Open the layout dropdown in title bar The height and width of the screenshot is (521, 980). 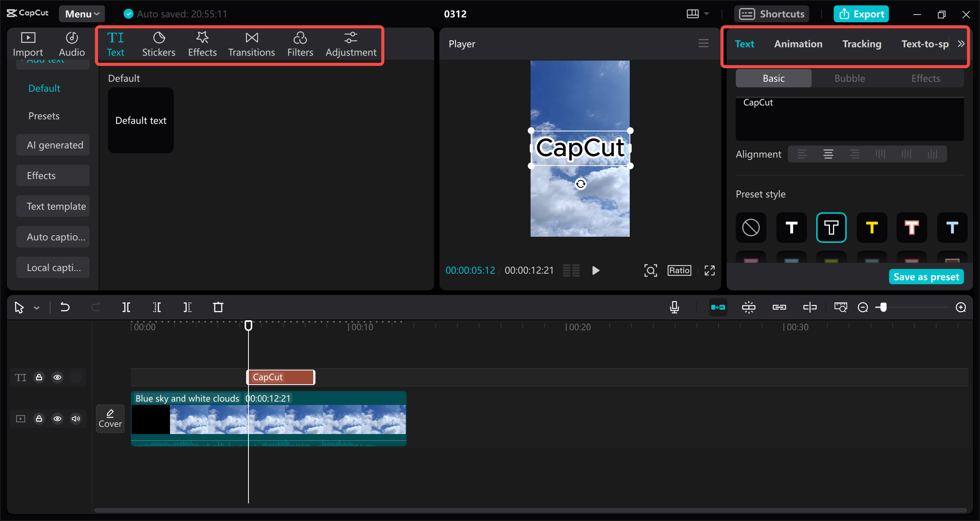pyautogui.click(x=697, y=14)
